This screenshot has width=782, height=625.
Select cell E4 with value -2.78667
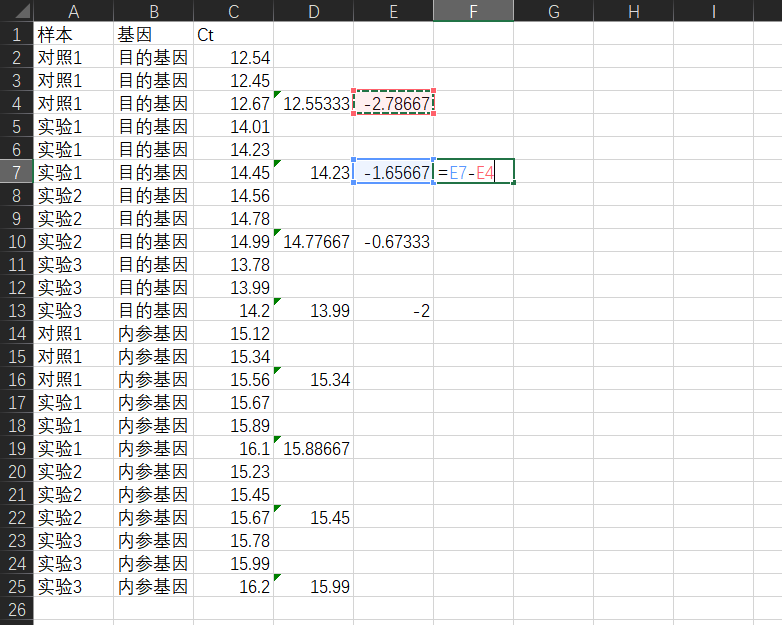pos(393,103)
